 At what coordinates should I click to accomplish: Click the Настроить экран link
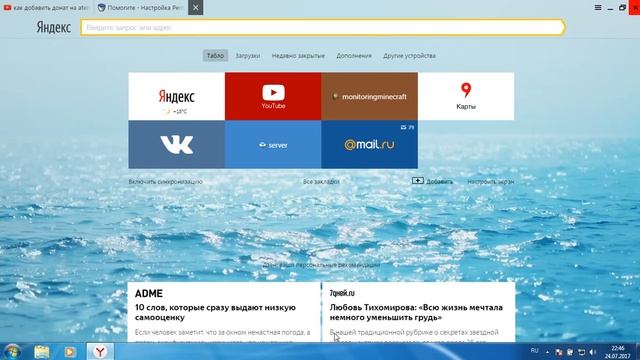click(x=491, y=182)
